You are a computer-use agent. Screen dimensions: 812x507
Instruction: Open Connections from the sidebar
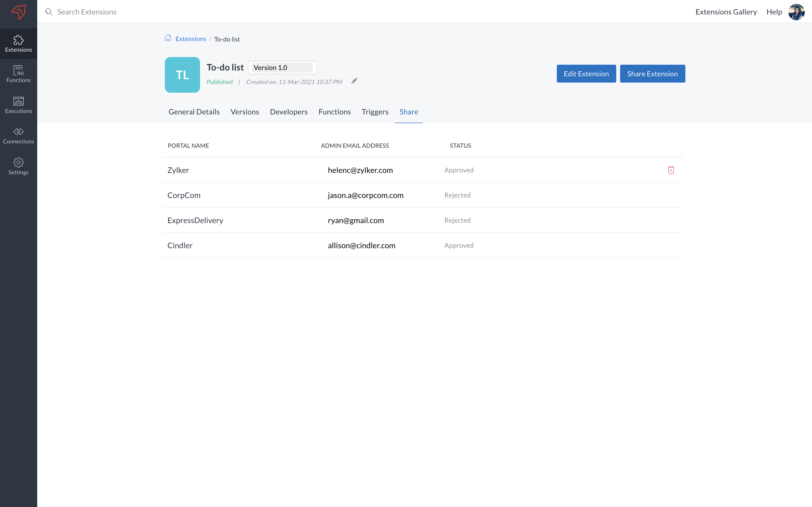click(x=18, y=135)
